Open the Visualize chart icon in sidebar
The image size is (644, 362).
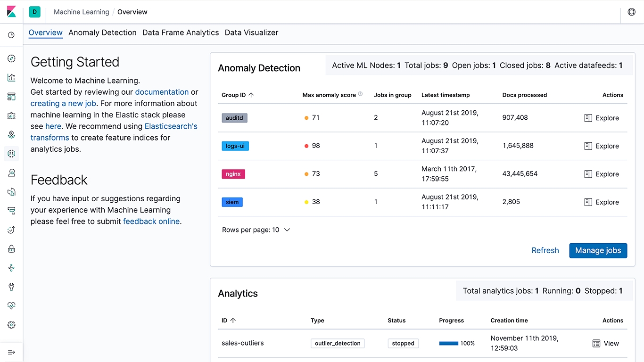point(11,78)
